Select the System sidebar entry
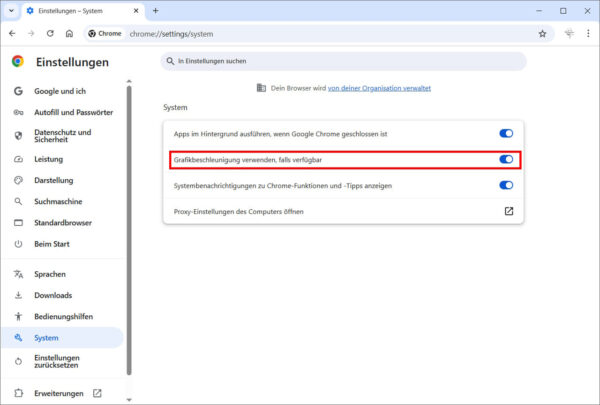Image resolution: width=600 pixels, height=405 pixels. (x=62, y=338)
